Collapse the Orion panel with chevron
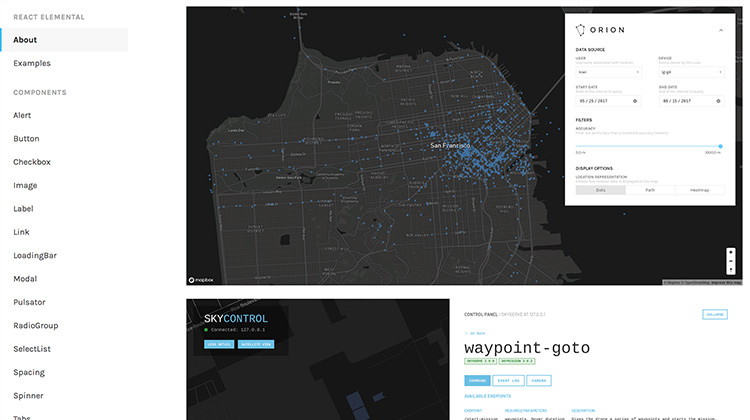The height and width of the screenshot is (420, 750). (720, 30)
